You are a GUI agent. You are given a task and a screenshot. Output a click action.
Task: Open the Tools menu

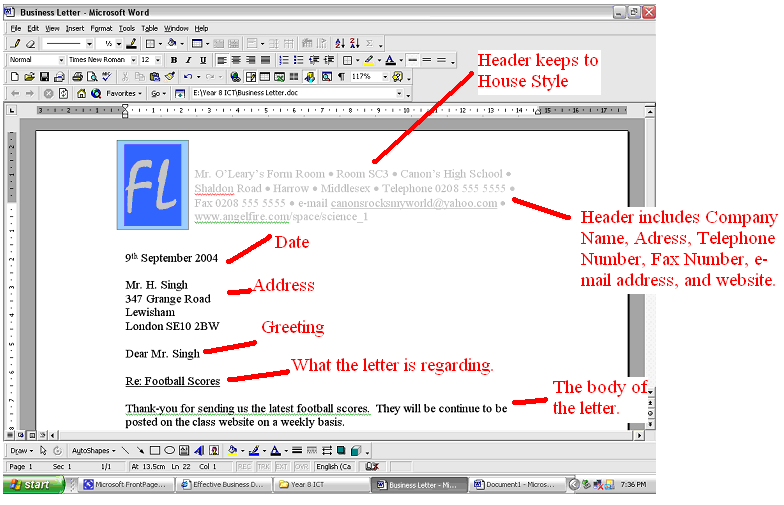pos(127,28)
